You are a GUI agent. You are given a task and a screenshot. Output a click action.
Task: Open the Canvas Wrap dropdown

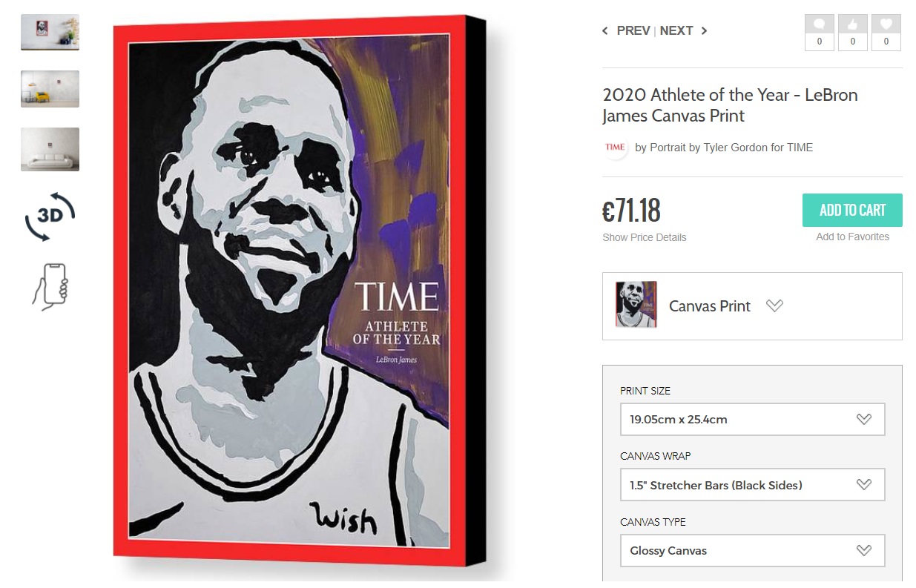click(x=752, y=485)
